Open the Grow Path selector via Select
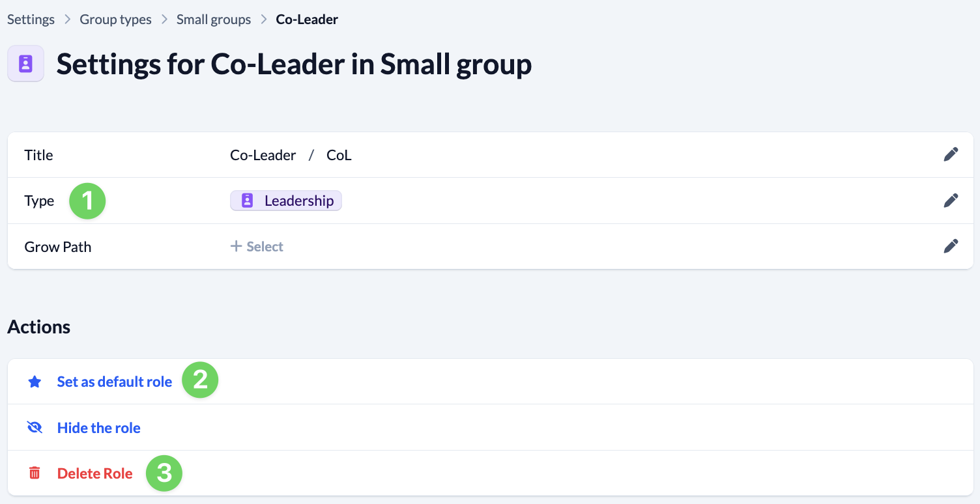This screenshot has height=504, width=980. pyautogui.click(x=257, y=246)
